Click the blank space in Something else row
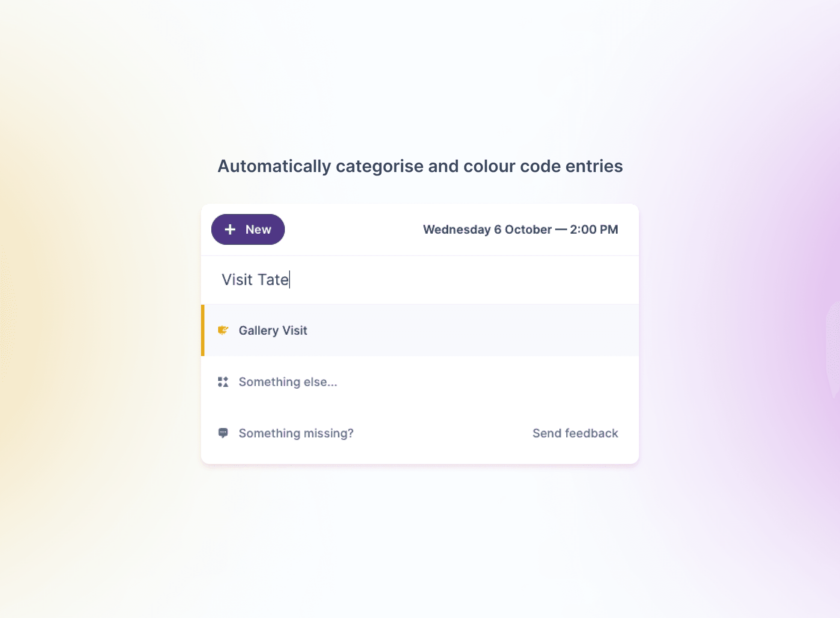 coord(488,382)
